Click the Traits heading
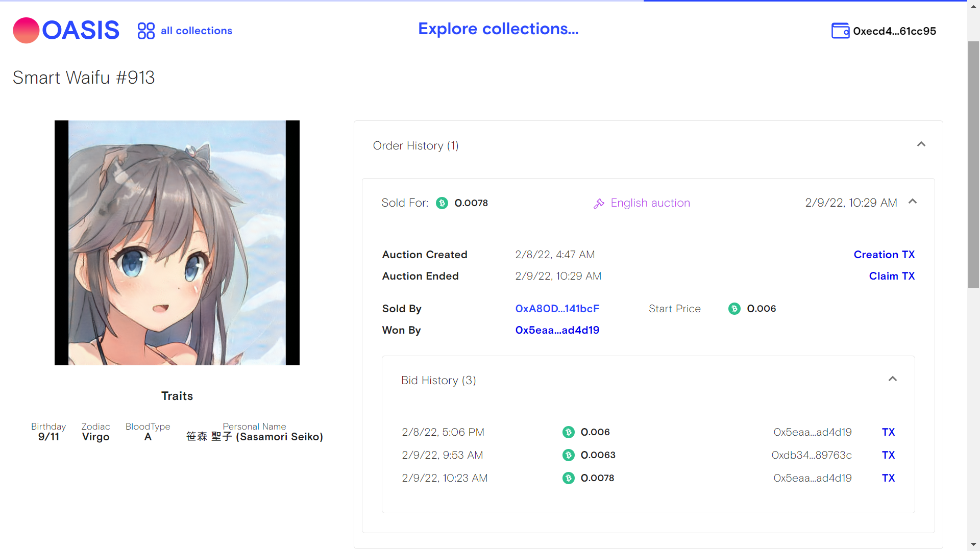Viewport: 980px width, 551px height. pos(177,396)
